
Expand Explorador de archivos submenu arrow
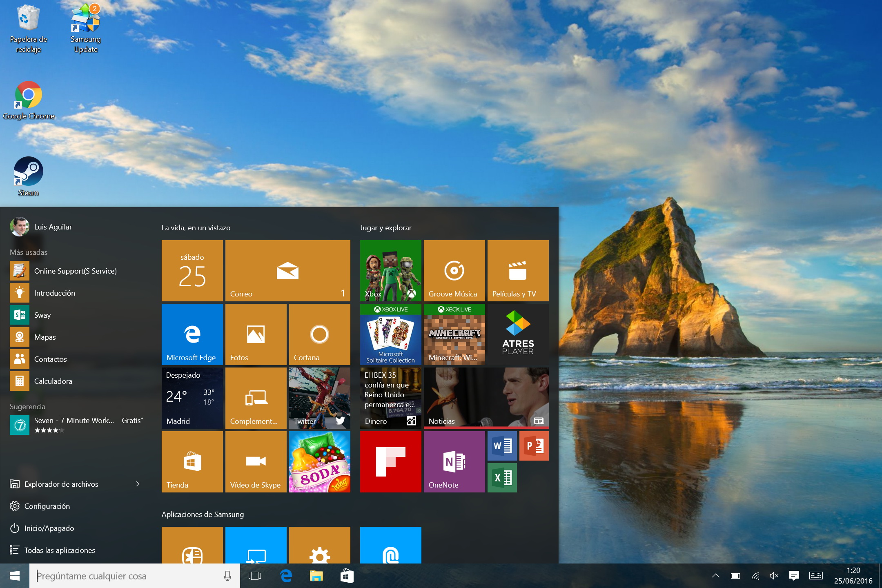click(138, 484)
